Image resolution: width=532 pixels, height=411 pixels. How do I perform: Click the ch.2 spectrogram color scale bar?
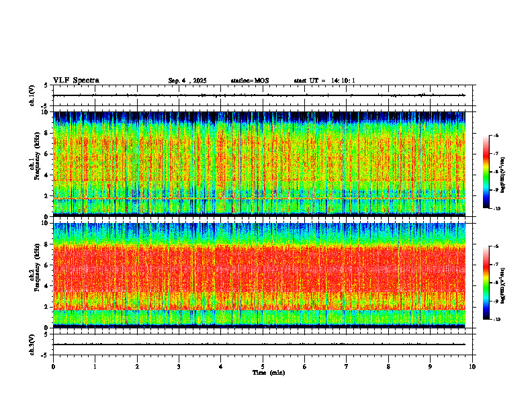(486, 283)
